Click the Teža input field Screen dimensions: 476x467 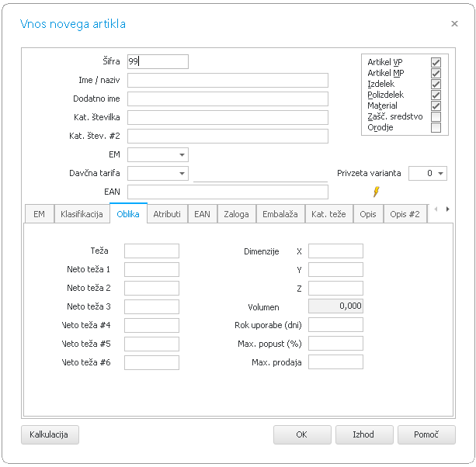(151, 251)
